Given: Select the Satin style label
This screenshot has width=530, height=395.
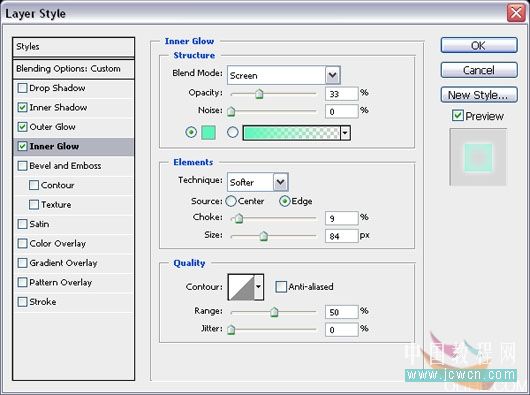Looking at the screenshot, I should [x=39, y=224].
